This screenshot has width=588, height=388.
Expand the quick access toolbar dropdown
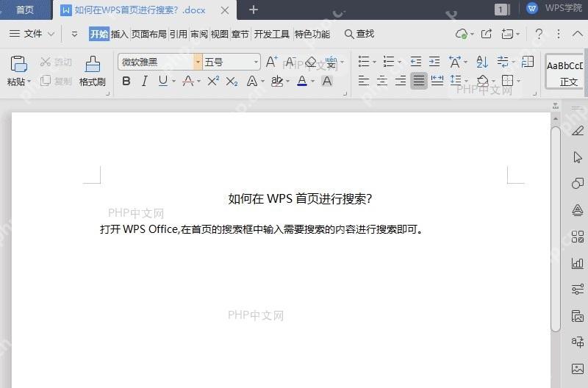tap(74, 34)
